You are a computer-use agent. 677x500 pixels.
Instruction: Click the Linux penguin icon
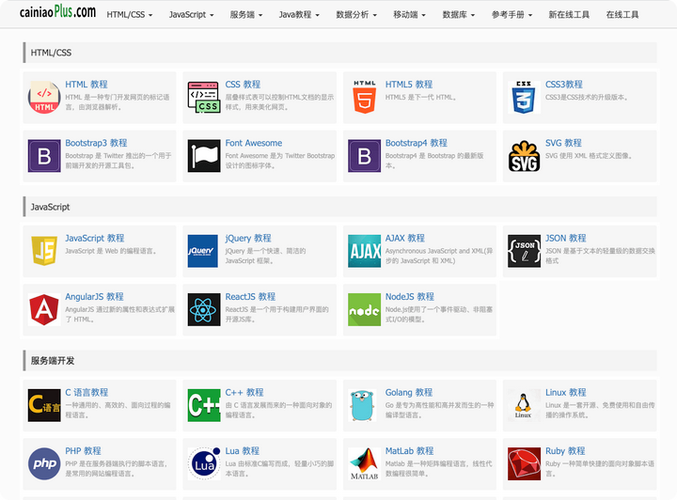(524, 405)
